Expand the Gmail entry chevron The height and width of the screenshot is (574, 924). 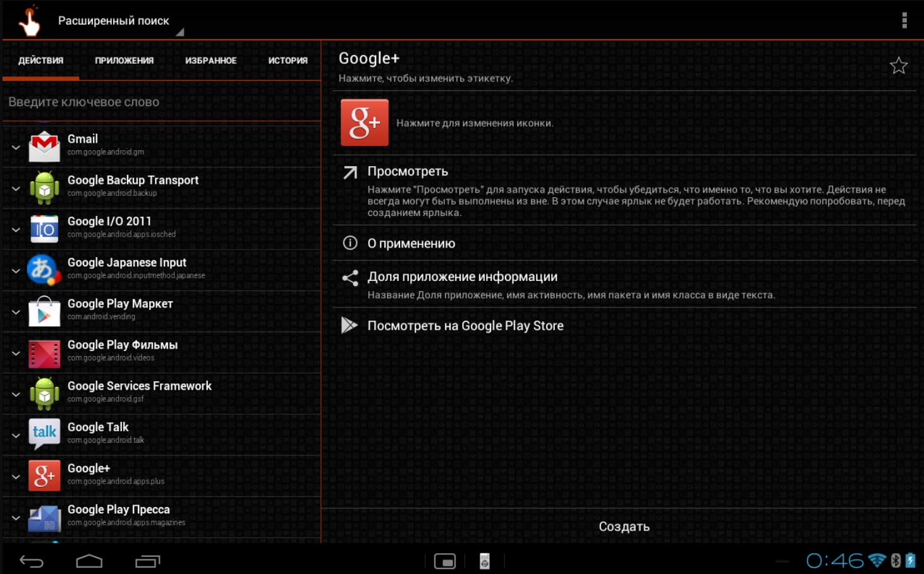[16, 147]
